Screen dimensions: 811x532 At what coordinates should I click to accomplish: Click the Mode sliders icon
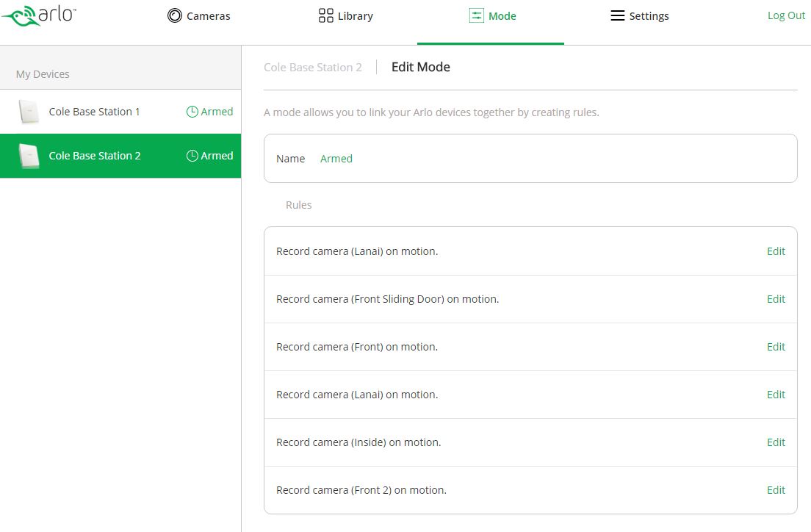click(476, 15)
